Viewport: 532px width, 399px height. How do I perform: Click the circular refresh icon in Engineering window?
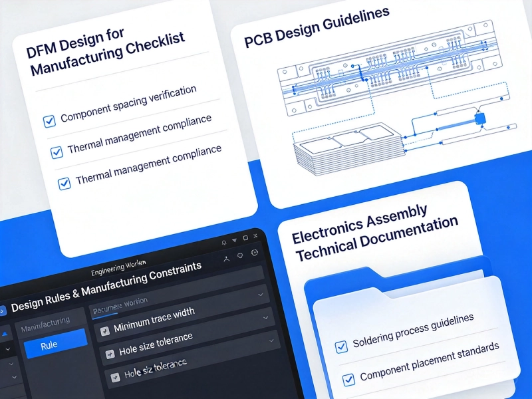(x=255, y=253)
